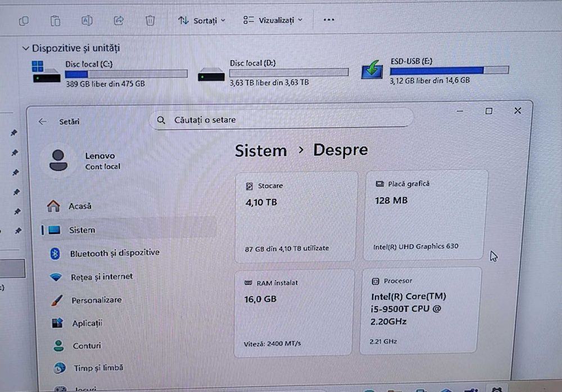The width and height of the screenshot is (562, 392).
Task: Click the ESD-USB (E:) usage bar
Action: pyautogui.click(x=450, y=70)
